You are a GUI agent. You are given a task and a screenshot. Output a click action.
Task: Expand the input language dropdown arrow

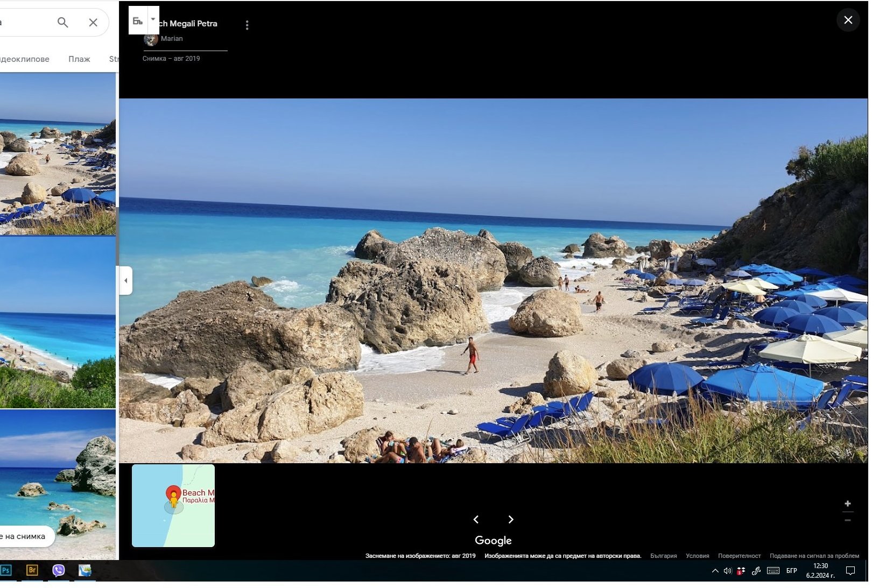point(153,19)
